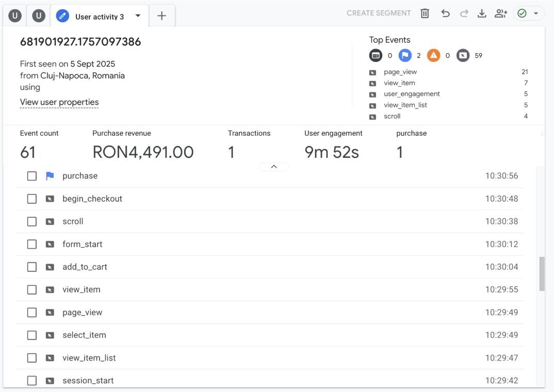Click the event icon on select_item row
The image size is (554, 392).
coord(50,335)
